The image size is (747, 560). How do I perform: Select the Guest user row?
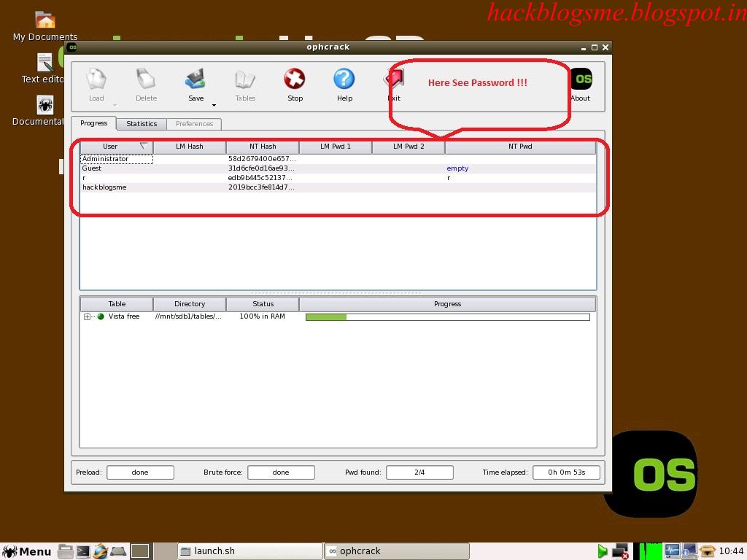pyautogui.click(x=338, y=168)
